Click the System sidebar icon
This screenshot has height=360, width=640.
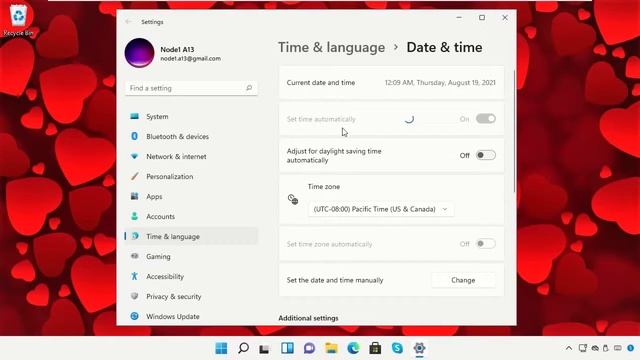tap(134, 116)
